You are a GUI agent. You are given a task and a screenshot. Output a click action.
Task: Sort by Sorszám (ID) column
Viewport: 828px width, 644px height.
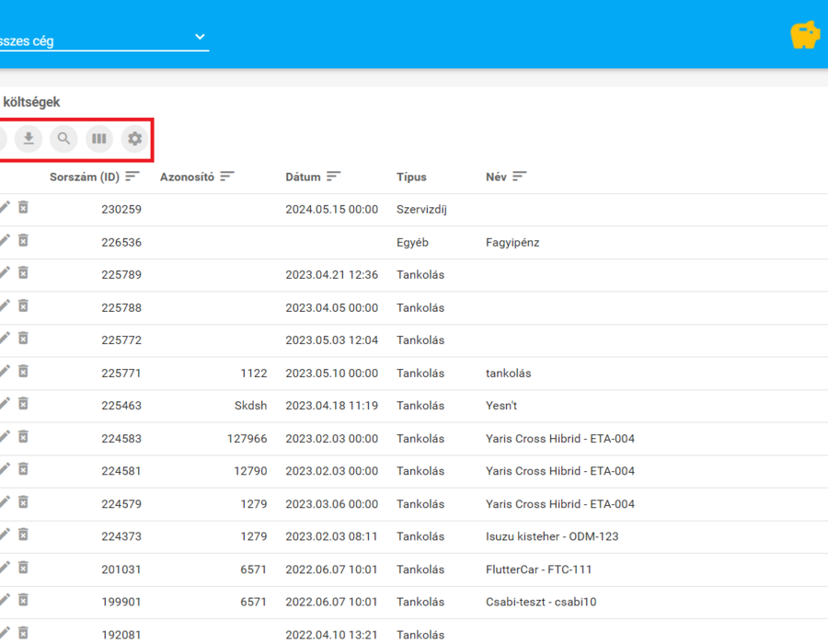132,177
